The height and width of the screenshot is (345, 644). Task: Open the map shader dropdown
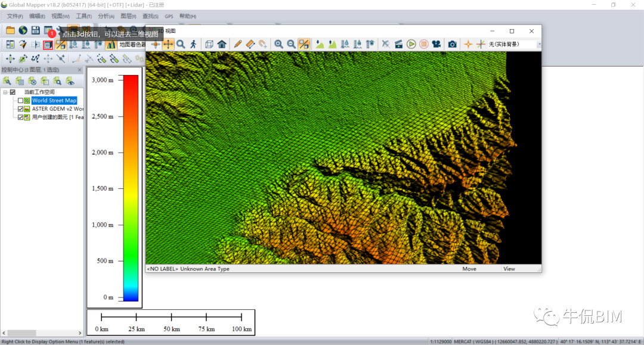click(x=132, y=45)
